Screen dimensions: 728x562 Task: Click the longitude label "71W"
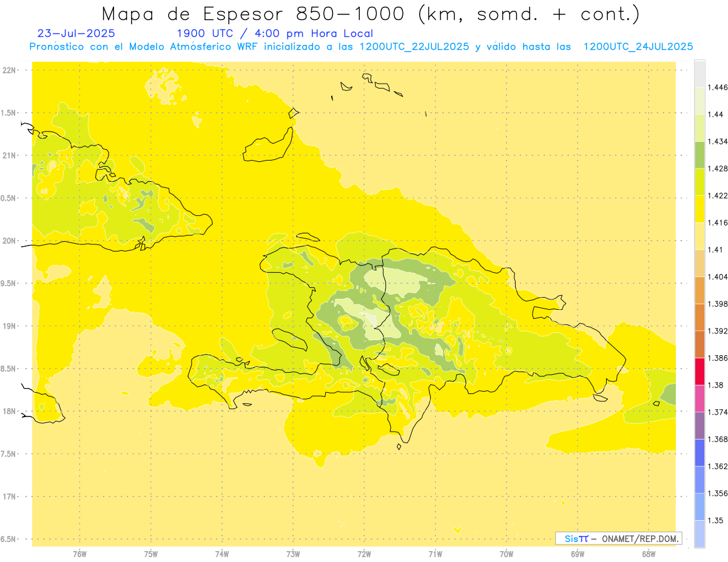pyautogui.click(x=435, y=555)
